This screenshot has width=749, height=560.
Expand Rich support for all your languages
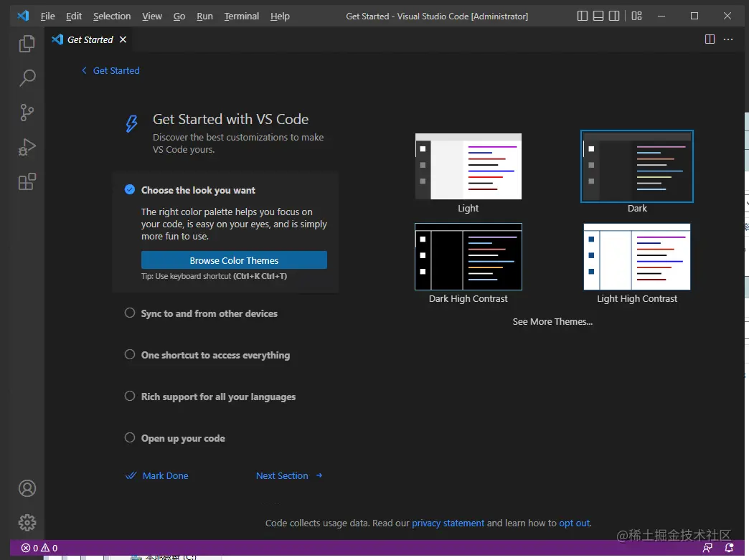point(218,397)
